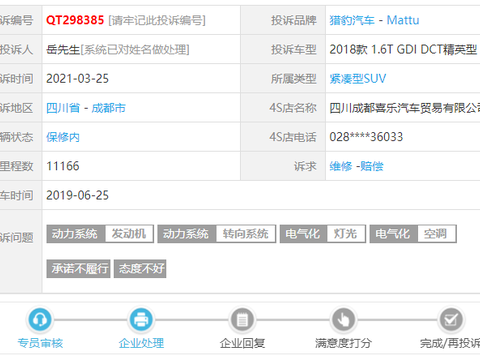This screenshot has width=480, height=360.
Task: Click the 完成/再投诉 checkmark step icon
Action: click(450, 320)
